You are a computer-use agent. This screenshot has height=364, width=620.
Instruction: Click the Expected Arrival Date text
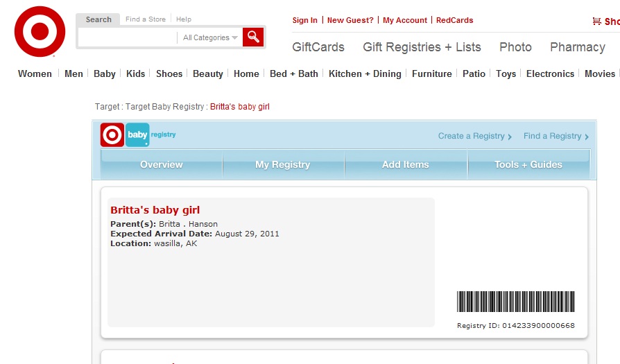click(195, 234)
